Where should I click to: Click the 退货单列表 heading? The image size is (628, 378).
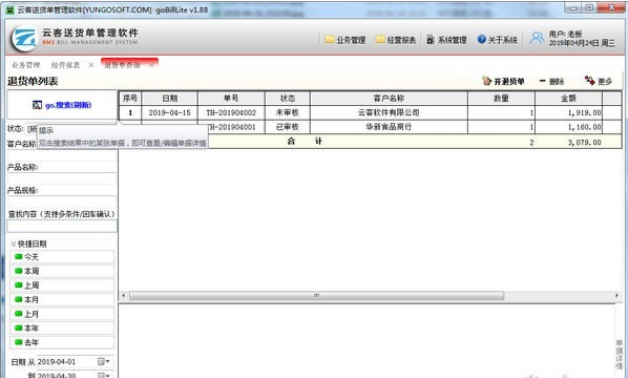pos(32,81)
